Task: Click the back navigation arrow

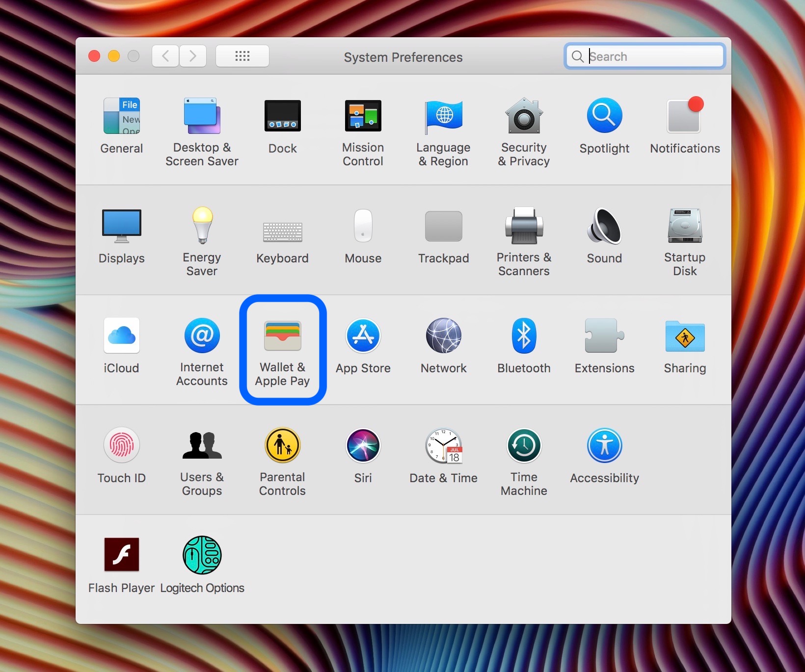Action: tap(165, 56)
